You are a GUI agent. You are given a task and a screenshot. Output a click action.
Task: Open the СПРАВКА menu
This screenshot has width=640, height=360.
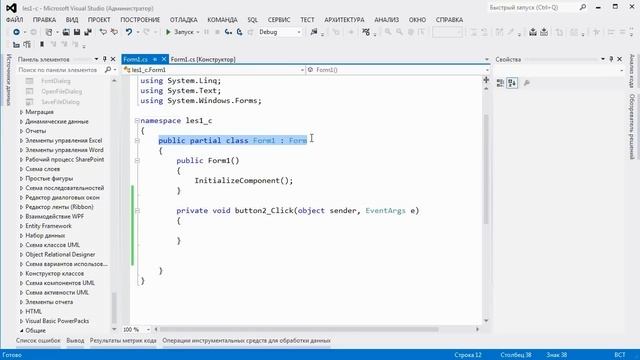click(x=449, y=20)
